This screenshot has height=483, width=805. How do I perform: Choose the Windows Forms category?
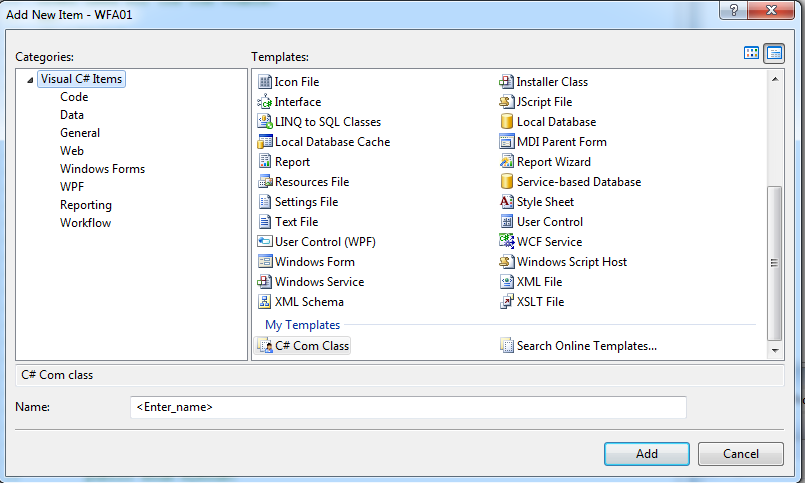102,169
